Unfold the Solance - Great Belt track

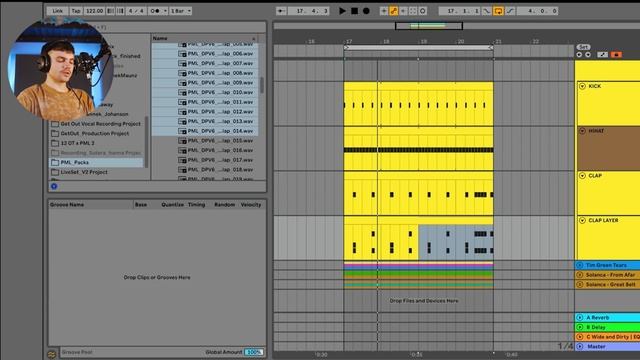[580, 284]
